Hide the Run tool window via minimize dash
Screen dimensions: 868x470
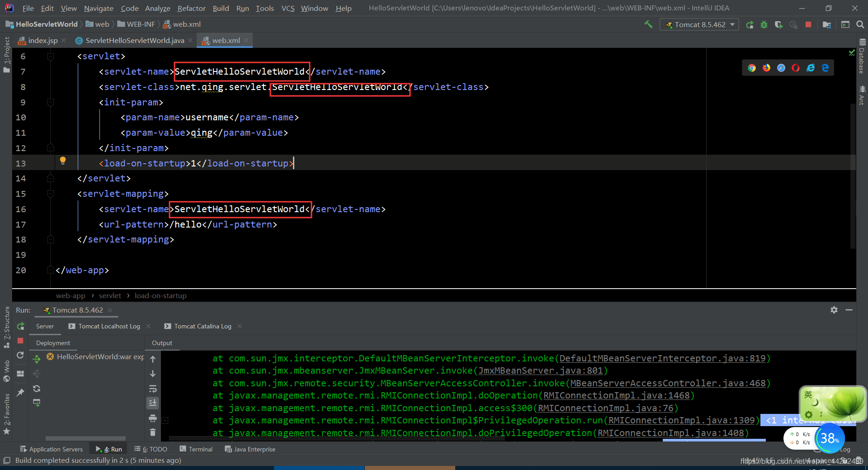(849, 310)
